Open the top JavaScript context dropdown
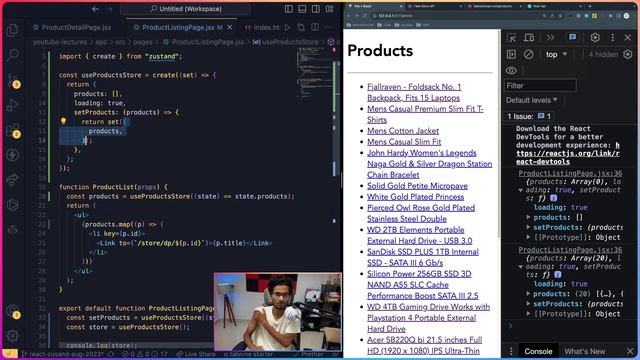Screen dimensions: 640x360 pos(556,54)
